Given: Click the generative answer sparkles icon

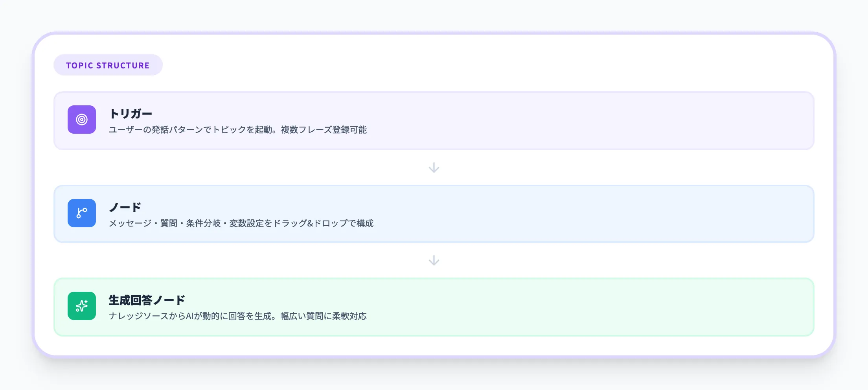Looking at the screenshot, I should click(81, 306).
